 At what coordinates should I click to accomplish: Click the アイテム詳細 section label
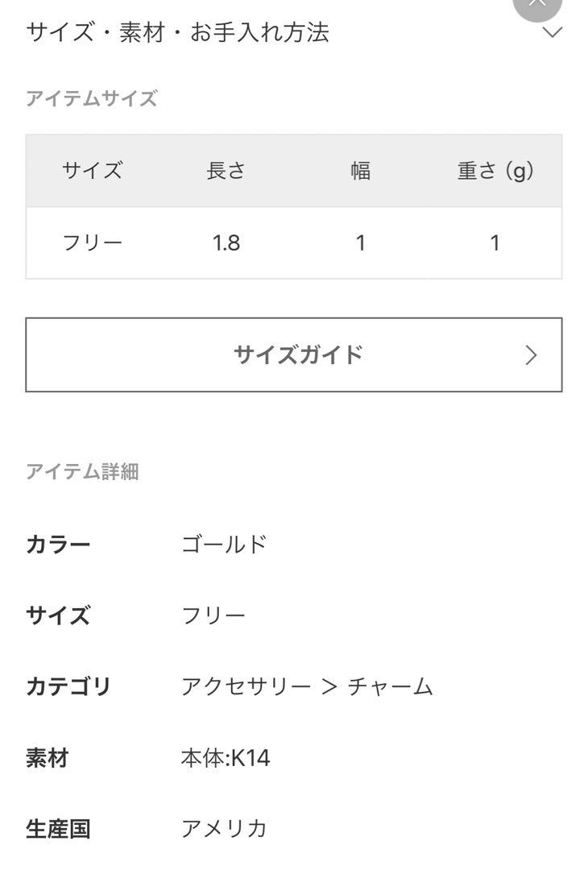[82, 471]
